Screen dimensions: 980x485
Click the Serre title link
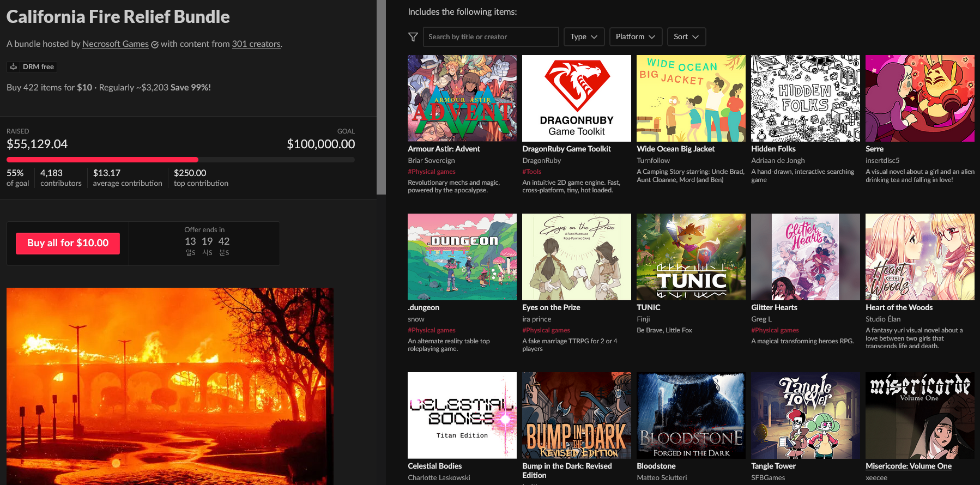[x=874, y=149]
